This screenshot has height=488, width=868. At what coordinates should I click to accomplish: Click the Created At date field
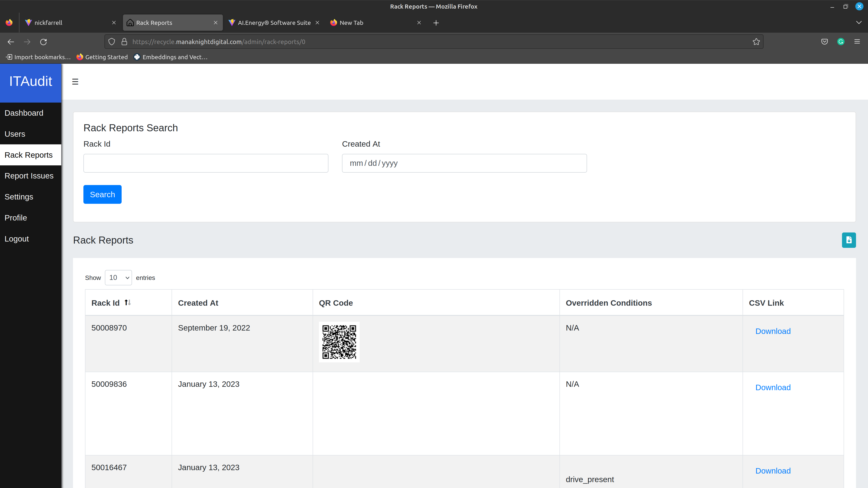(464, 163)
